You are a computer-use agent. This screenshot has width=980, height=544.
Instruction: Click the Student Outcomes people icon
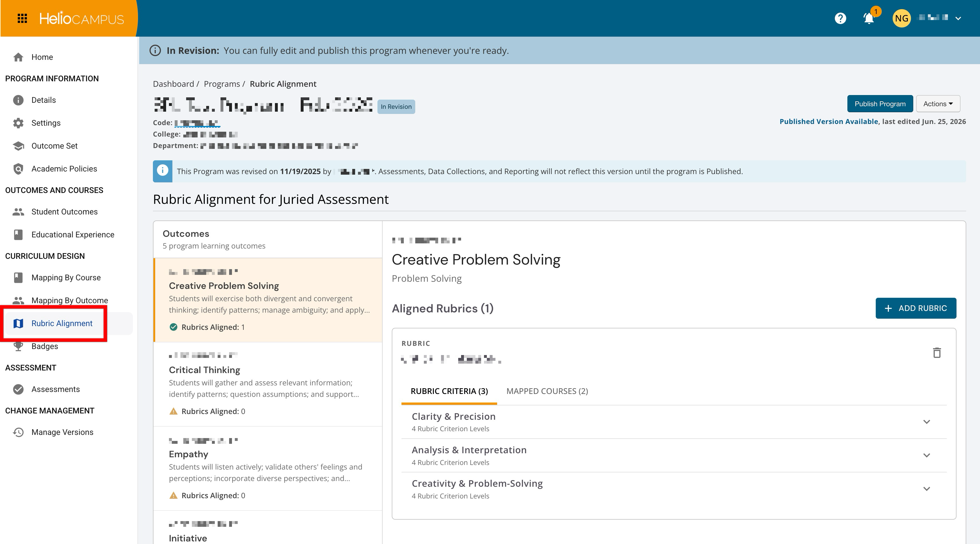pyautogui.click(x=18, y=212)
